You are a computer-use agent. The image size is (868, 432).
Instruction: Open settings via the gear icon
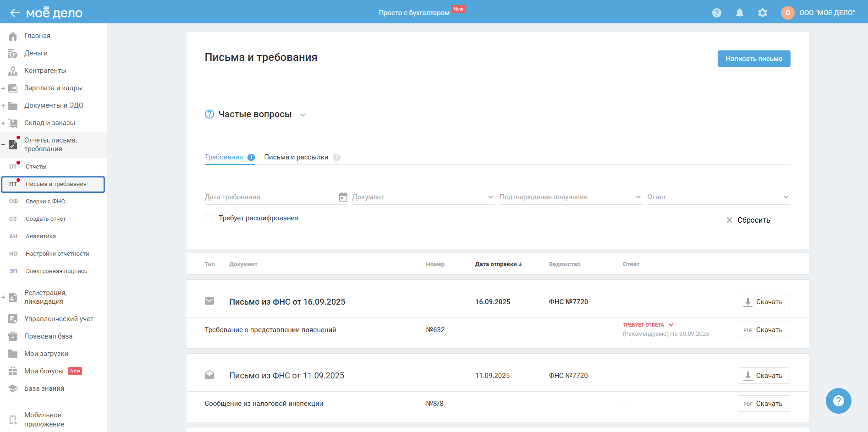763,13
